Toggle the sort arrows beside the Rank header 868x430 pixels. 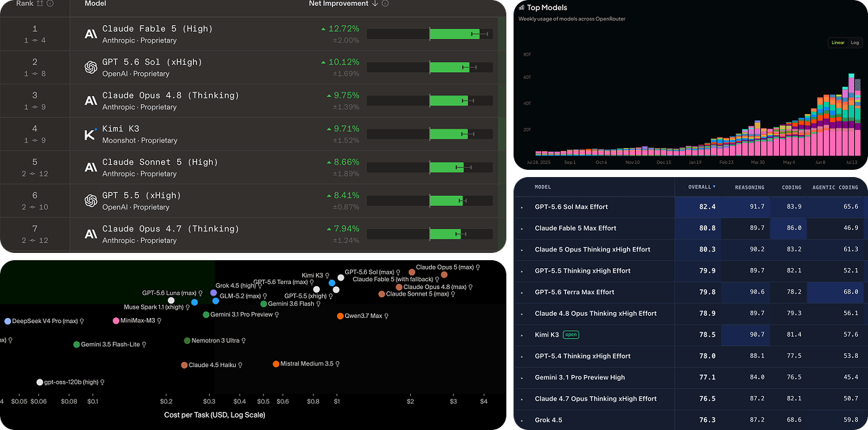[40, 4]
